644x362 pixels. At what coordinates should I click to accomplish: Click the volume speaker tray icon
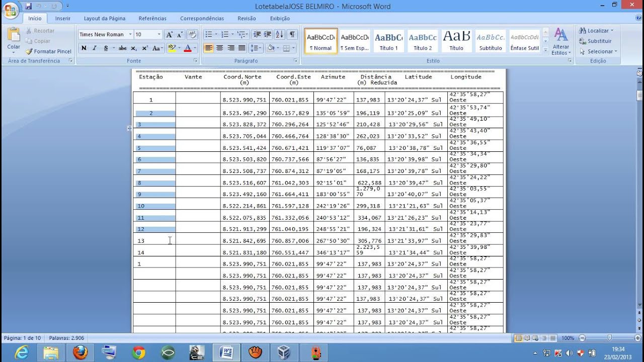click(x=570, y=353)
